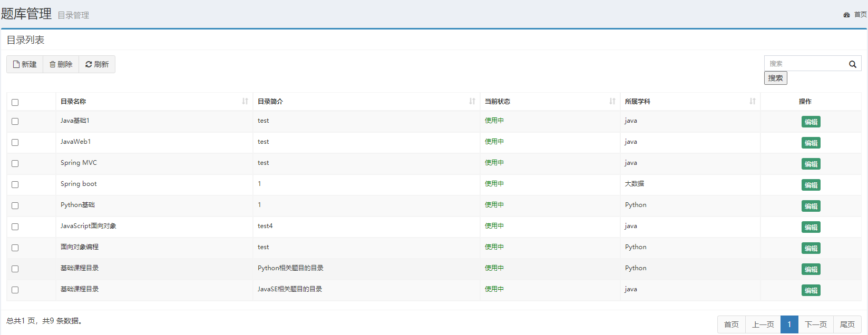Click the gray 搜索 button
The width and height of the screenshot is (868, 335).
click(x=776, y=78)
